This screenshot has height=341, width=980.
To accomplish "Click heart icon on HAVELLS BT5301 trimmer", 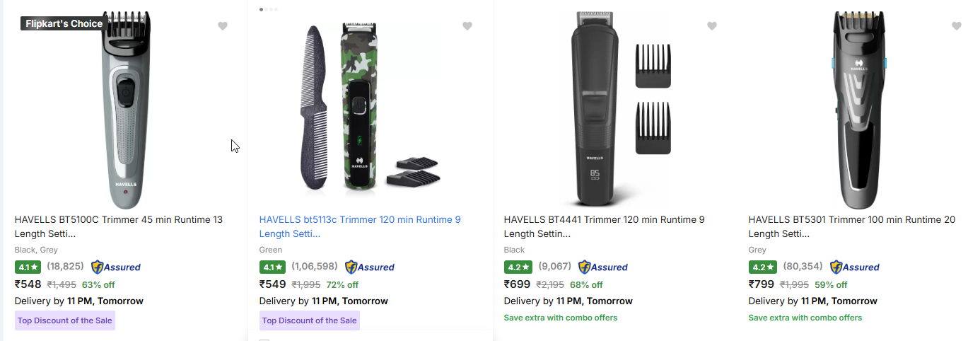I will coord(956,26).
